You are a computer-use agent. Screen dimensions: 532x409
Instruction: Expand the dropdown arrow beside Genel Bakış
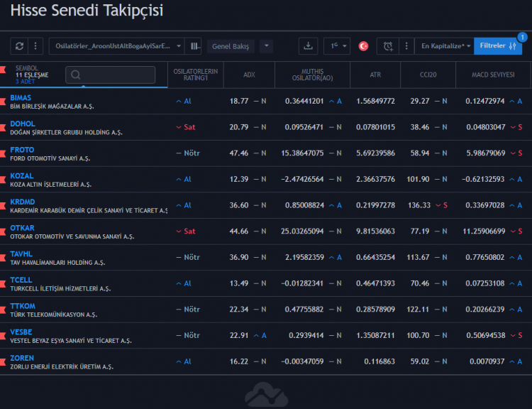(266, 46)
